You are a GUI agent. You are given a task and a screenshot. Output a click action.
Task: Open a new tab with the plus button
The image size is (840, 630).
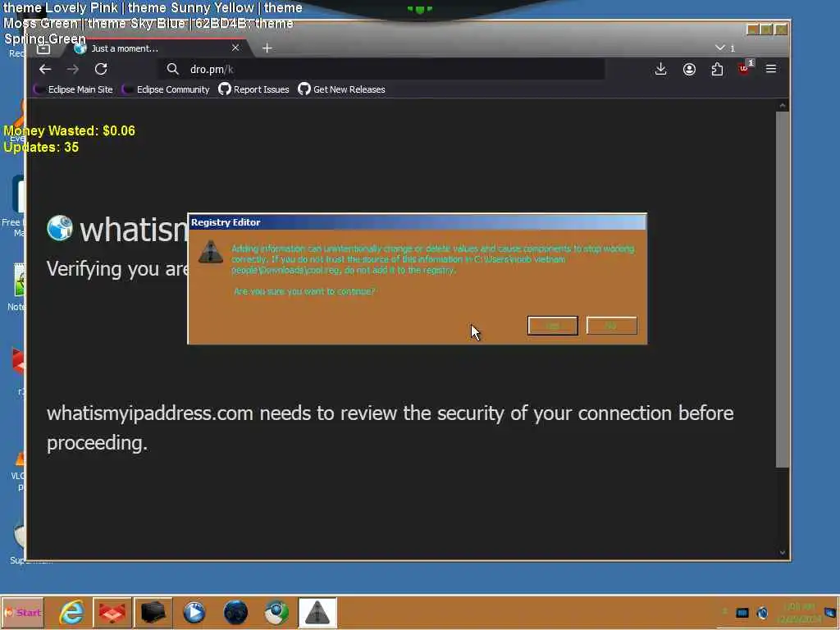click(x=267, y=48)
